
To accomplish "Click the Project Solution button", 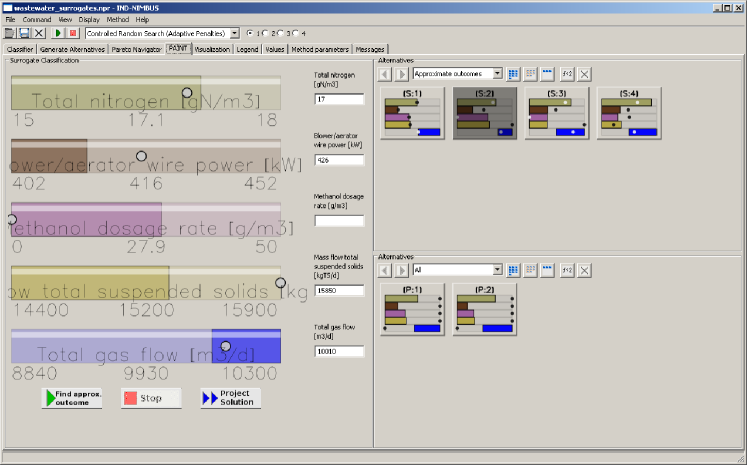I will click(x=230, y=398).
